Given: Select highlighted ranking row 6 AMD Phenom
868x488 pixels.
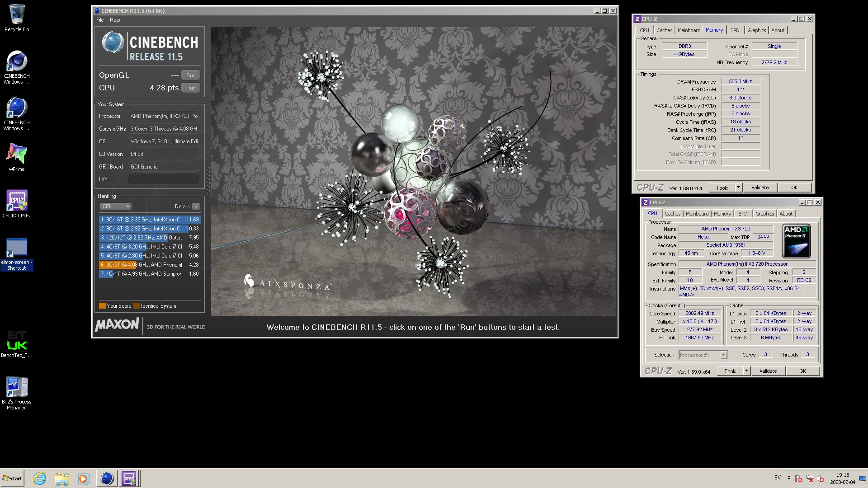Looking at the screenshot, I should click(150, 265).
